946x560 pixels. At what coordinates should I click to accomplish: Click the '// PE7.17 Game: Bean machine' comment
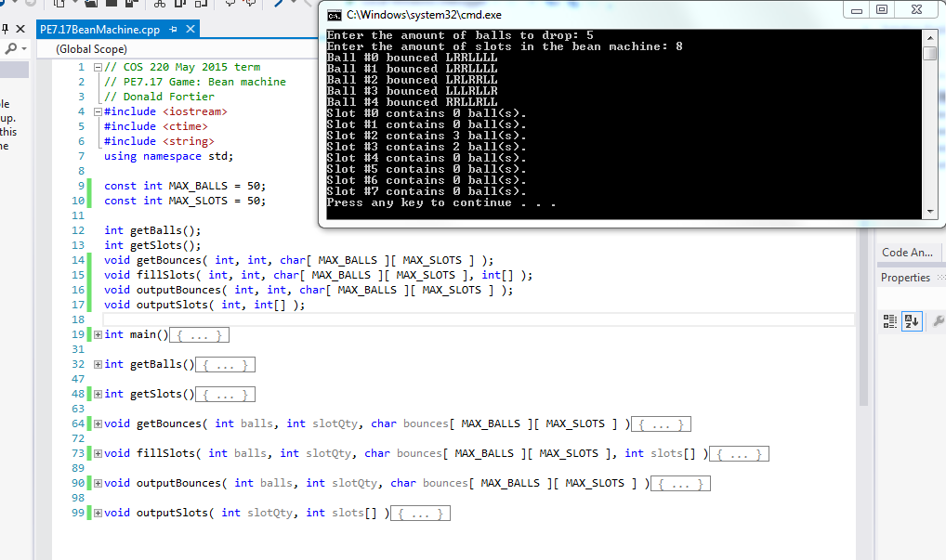[195, 82]
